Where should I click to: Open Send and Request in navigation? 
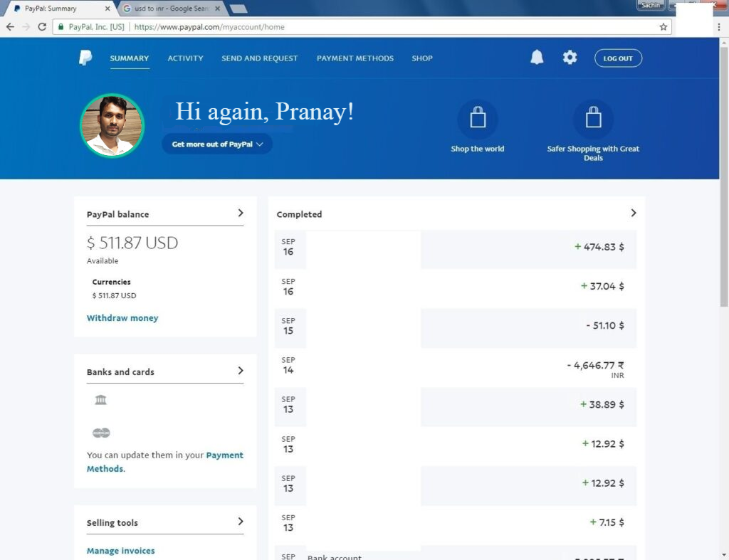tap(259, 58)
